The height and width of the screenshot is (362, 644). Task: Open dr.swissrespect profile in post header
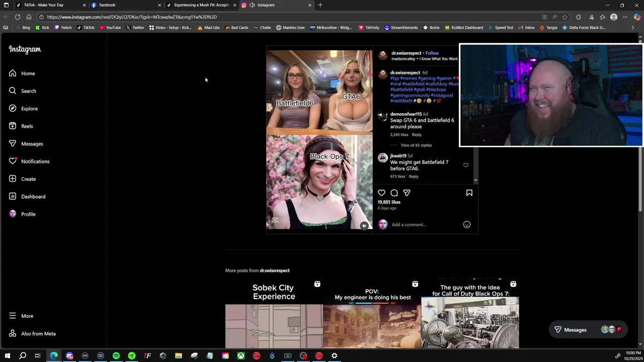coord(406,53)
